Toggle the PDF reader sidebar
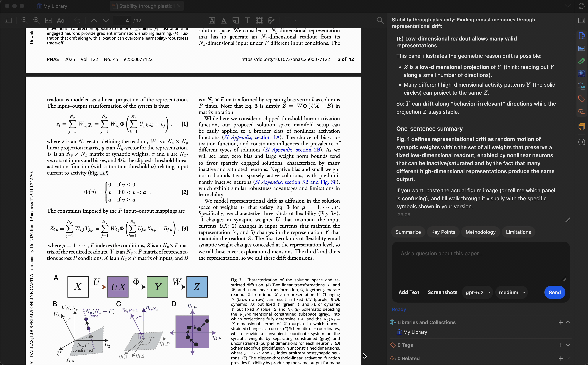This screenshot has width=588, height=365. [8, 20]
